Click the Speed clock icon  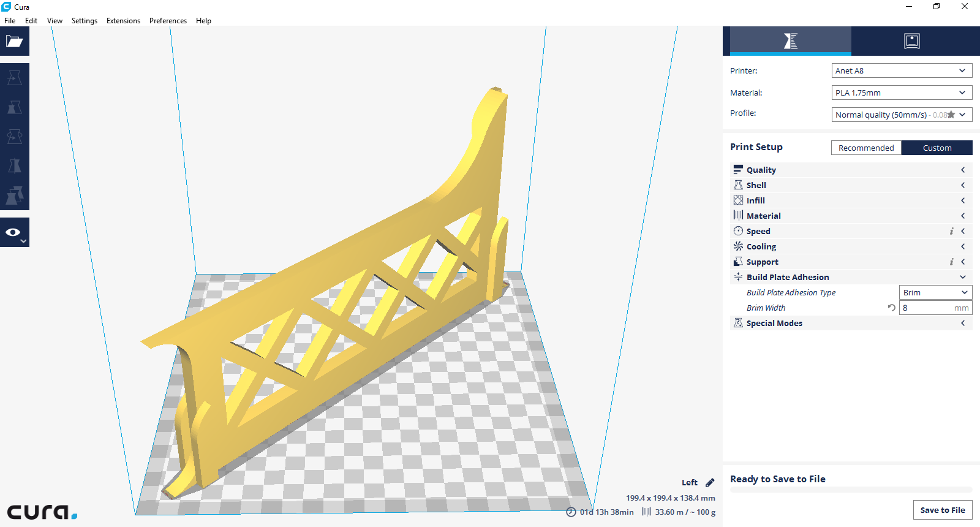pos(738,231)
